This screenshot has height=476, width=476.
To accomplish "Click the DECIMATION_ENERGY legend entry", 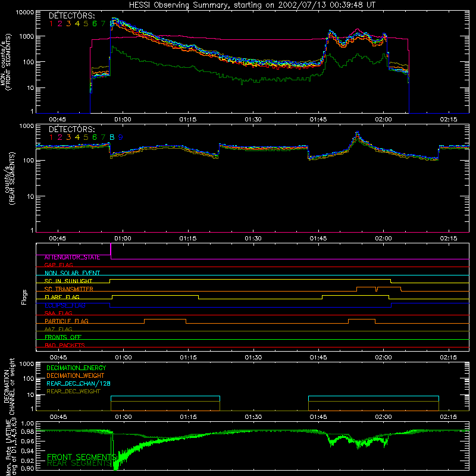I will (x=76, y=368).
